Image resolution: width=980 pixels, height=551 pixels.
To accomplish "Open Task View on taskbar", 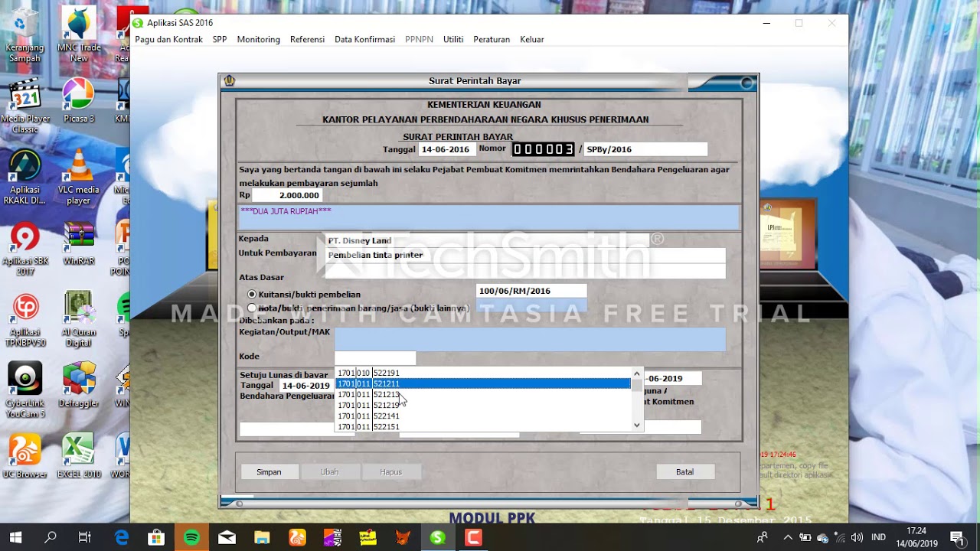I will coord(85,537).
